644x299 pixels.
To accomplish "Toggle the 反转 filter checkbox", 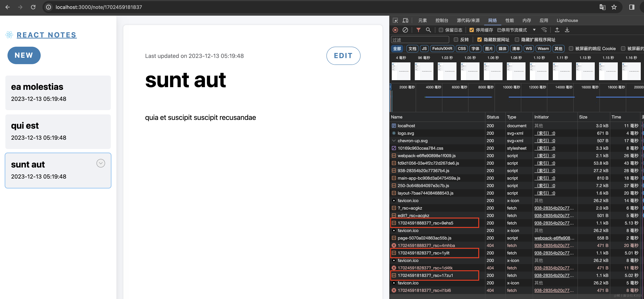I will [456, 40].
